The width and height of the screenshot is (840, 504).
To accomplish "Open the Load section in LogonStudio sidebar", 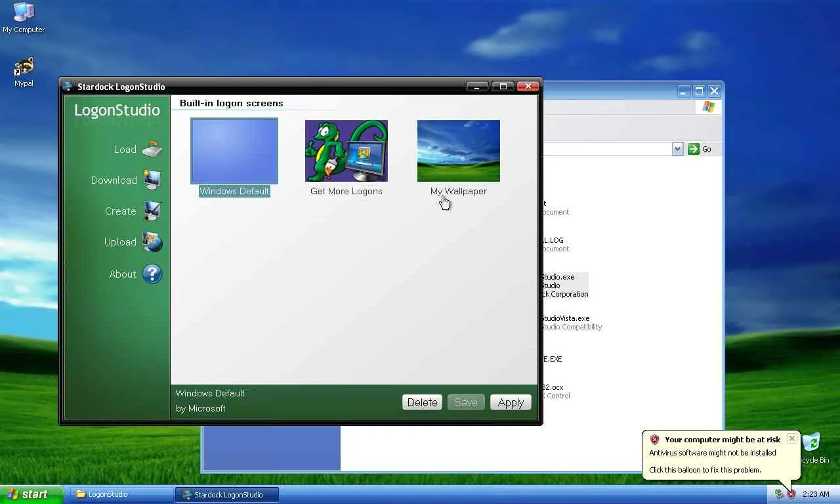I will 137,150.
